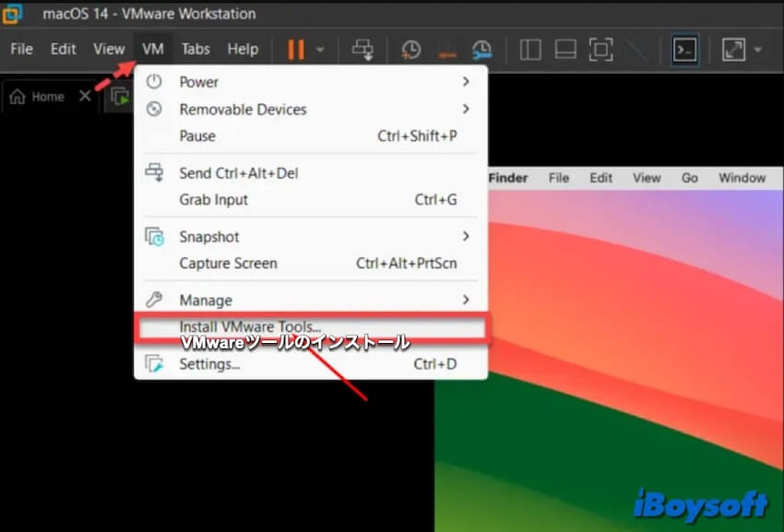Screen dimensions: 784x532
Task: Click Finder in the guest macOS menu bar
Action: (508, 178)
